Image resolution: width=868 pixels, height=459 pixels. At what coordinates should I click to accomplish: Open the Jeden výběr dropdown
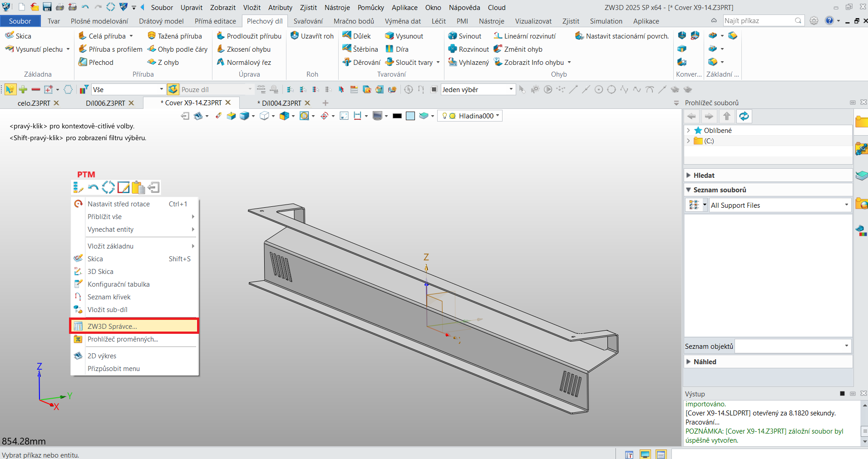click(x=478, y=89)
